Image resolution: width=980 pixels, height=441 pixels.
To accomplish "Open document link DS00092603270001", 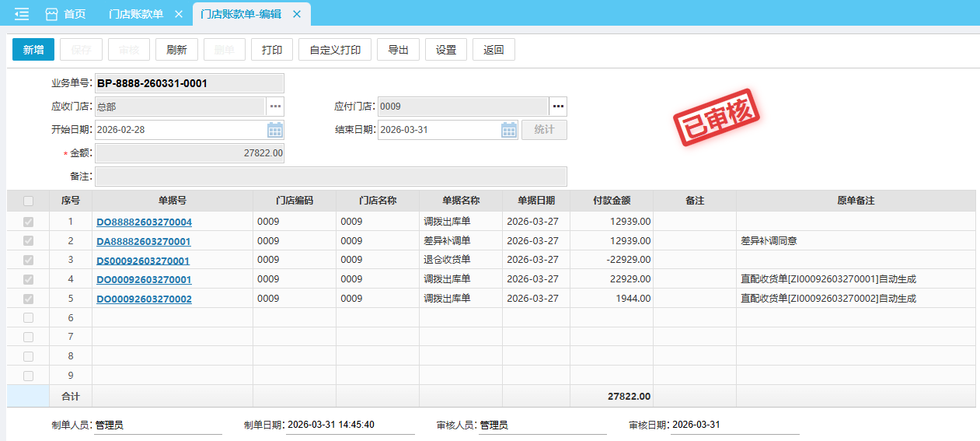I will coord(143,261).
